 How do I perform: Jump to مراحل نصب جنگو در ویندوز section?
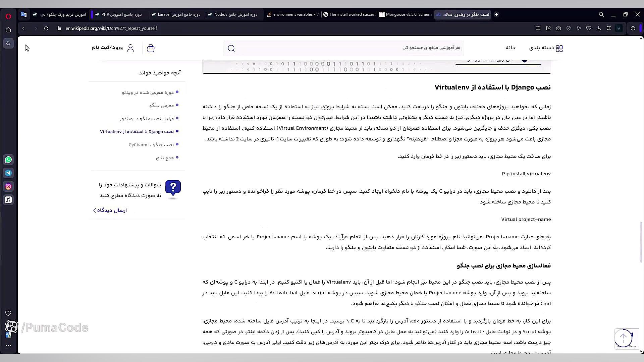pyautogui.click(x=147, y=118)
